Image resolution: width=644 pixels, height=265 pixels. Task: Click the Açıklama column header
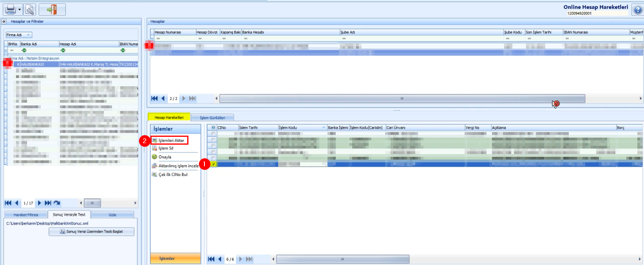pos(554,127)
